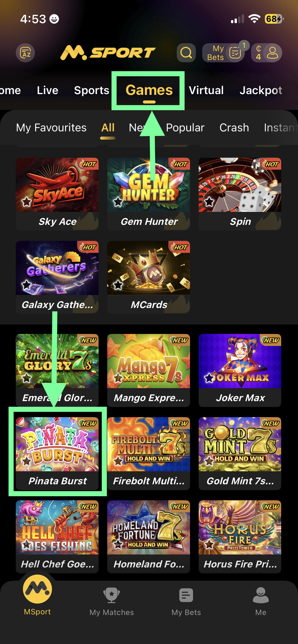This screenshot has height=644, width=298.
Task: Launch the Pinata Burst game
Action: [x=57, y=453]
